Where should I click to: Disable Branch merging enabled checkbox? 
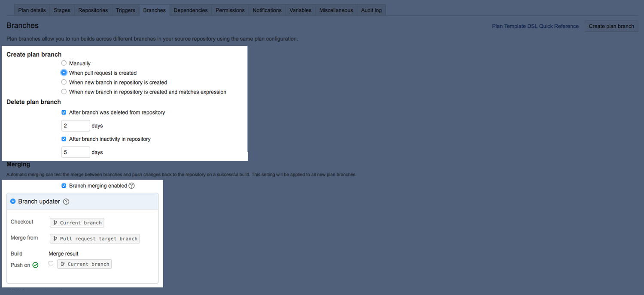(64, 186)
